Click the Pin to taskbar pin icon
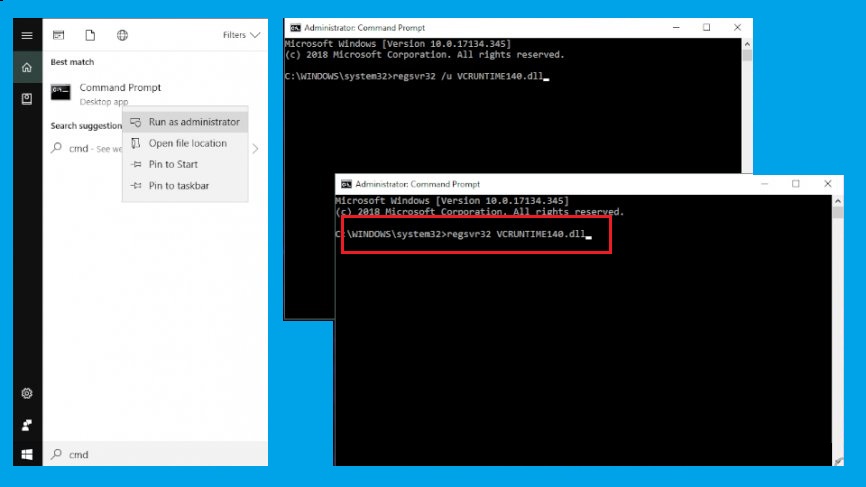 click(136, 186)
